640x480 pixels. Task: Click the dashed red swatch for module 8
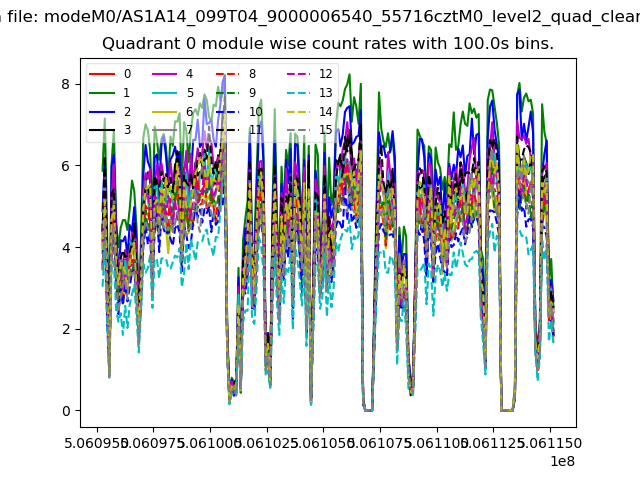click(229, 74)
